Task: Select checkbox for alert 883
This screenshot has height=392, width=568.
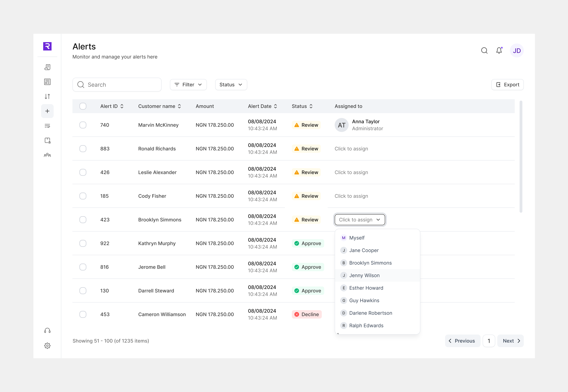Action: (x=83, y=149)
